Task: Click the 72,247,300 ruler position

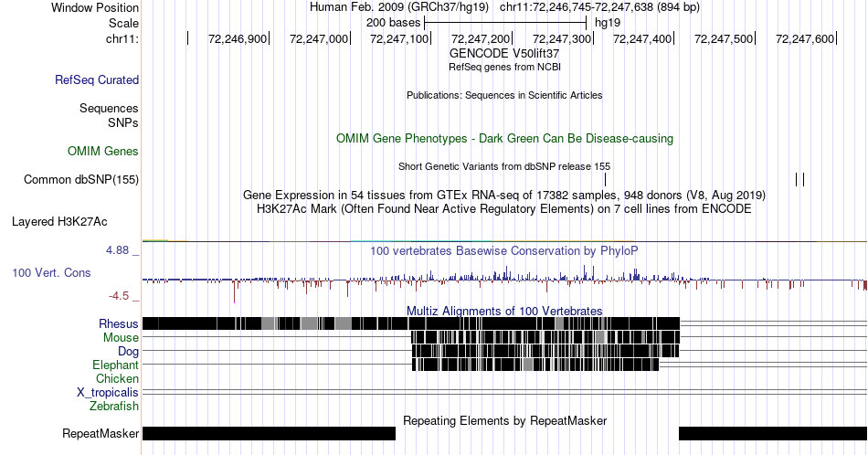Action: (562, 38)
